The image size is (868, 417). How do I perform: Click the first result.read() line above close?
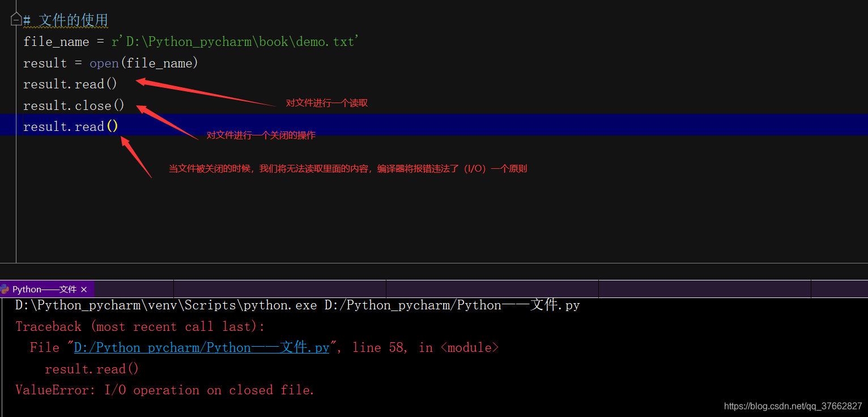pos(70,84)
